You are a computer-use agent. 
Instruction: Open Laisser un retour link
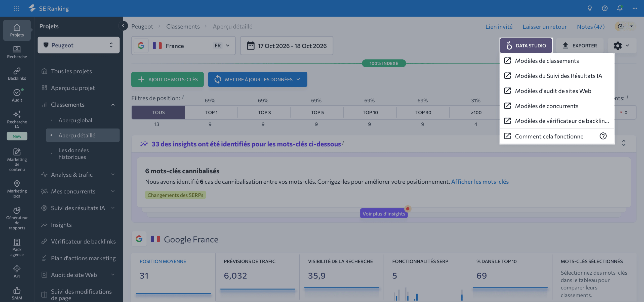(x=545, y=26)
